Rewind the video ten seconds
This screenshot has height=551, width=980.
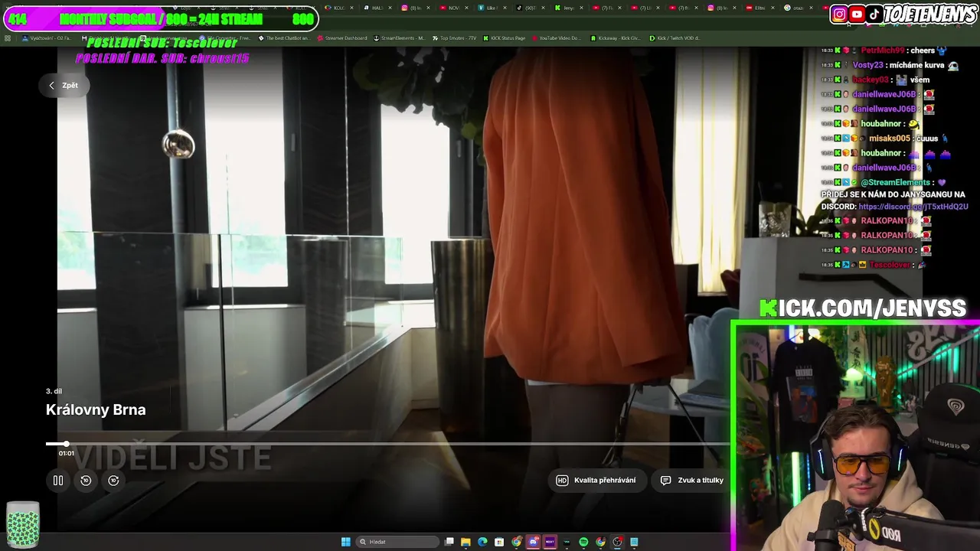coord(86,481)
